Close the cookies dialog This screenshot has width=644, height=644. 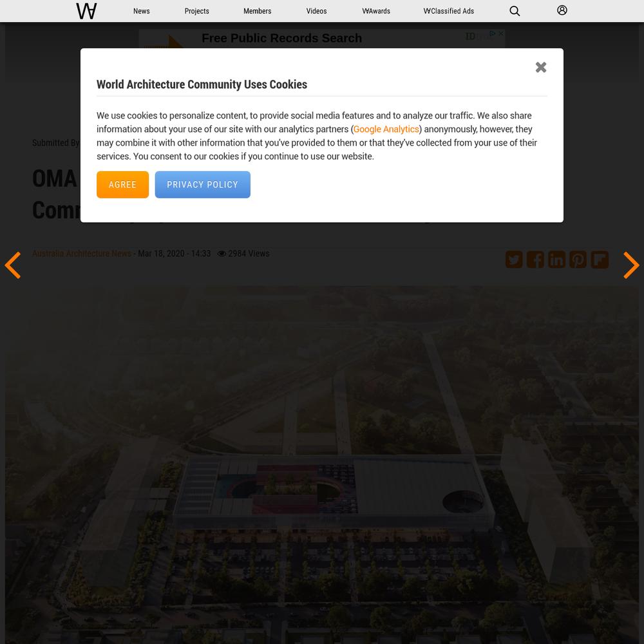click(541, 67)
